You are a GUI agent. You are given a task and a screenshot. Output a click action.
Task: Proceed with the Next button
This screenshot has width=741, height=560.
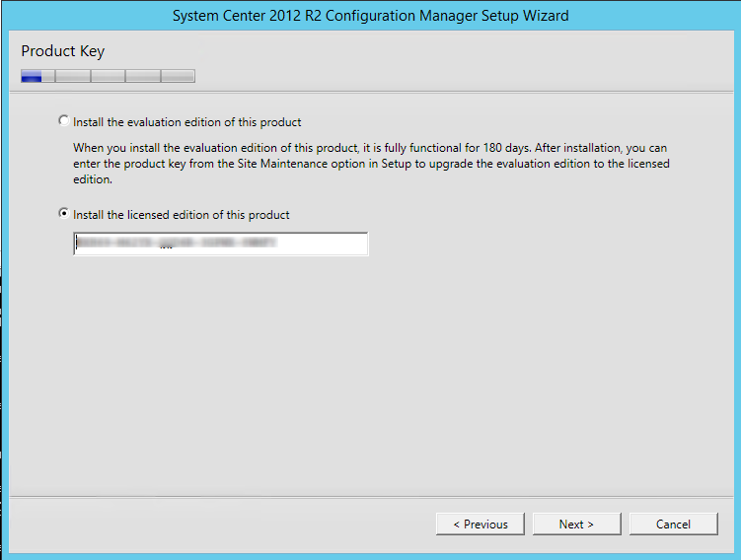(x=576, y=525)
